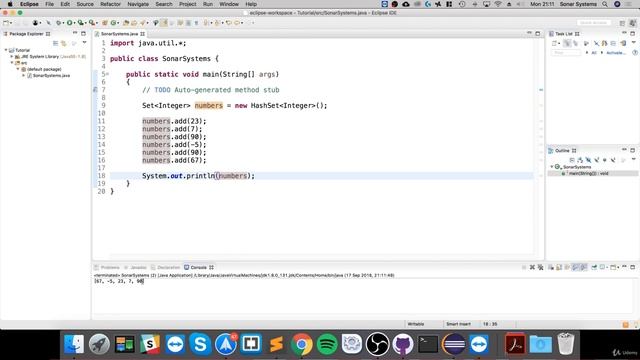Open OBS from the dock
Screen dimensions: 640x360
(378, 344)
